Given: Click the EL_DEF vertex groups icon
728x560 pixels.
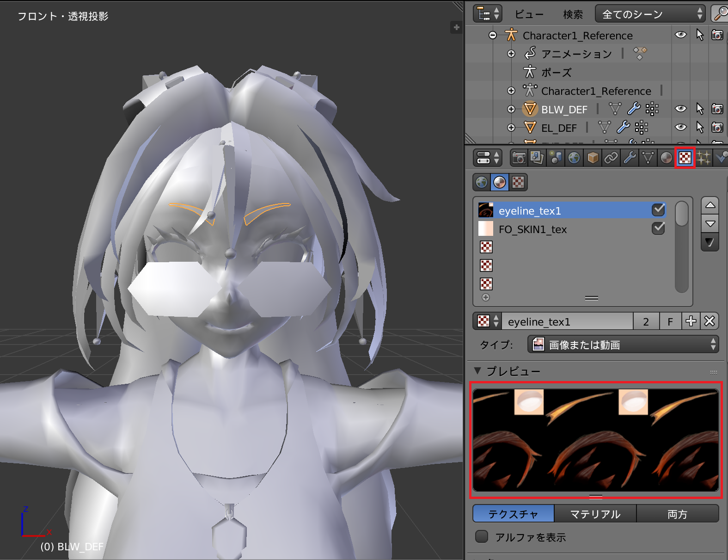Looking at the screenshot, I should point(642,128).
